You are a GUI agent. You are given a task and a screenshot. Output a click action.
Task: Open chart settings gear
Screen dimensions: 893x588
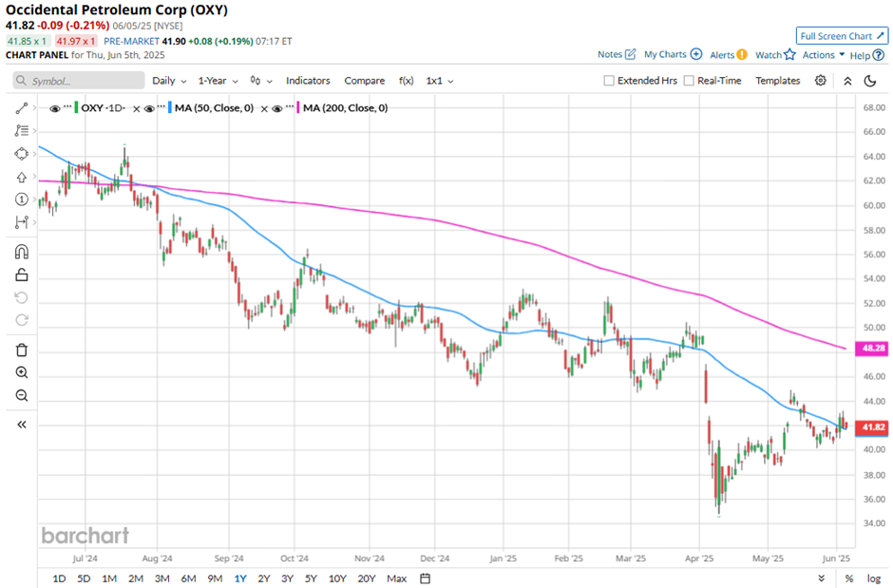tap(820, 81)
